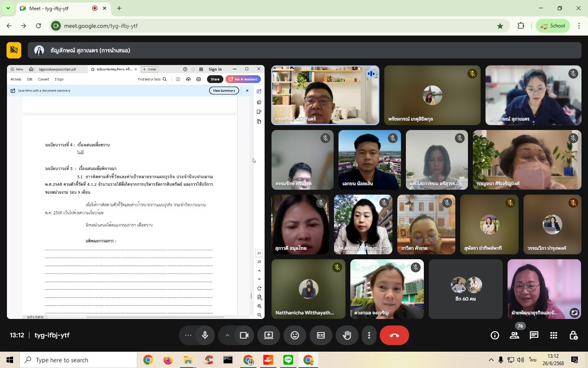Viewport: 588px width, 368px height.
Task: Toggle the microphone in Meet controls
Action: pos(205,335)
